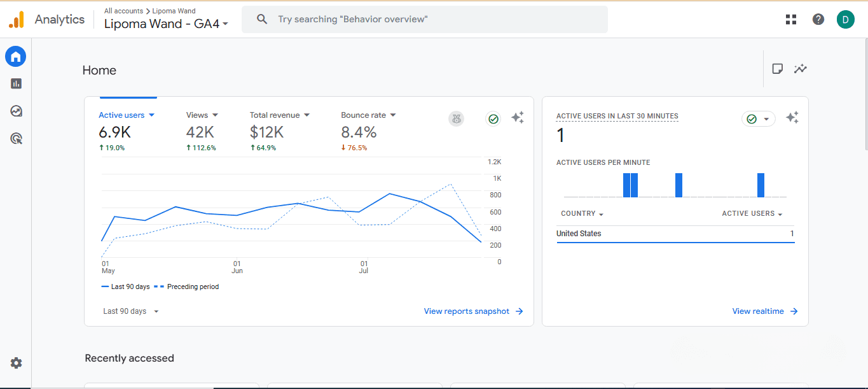The width and height of the screenshot is (868, 389).
Task: Click View reports snapshot link
Action: (473, 311)
